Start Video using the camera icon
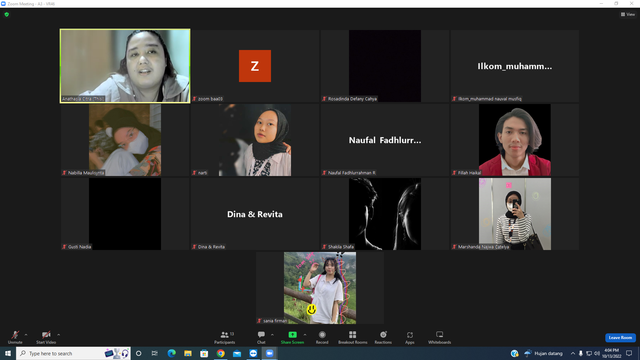The width and height of the screenshot is (640, 360). click(46, 337)
